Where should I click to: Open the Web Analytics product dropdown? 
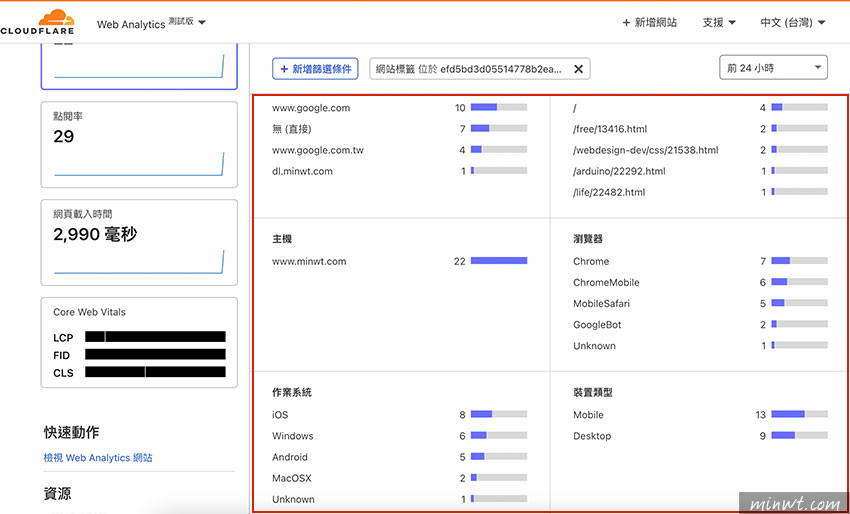pos(151,23)
